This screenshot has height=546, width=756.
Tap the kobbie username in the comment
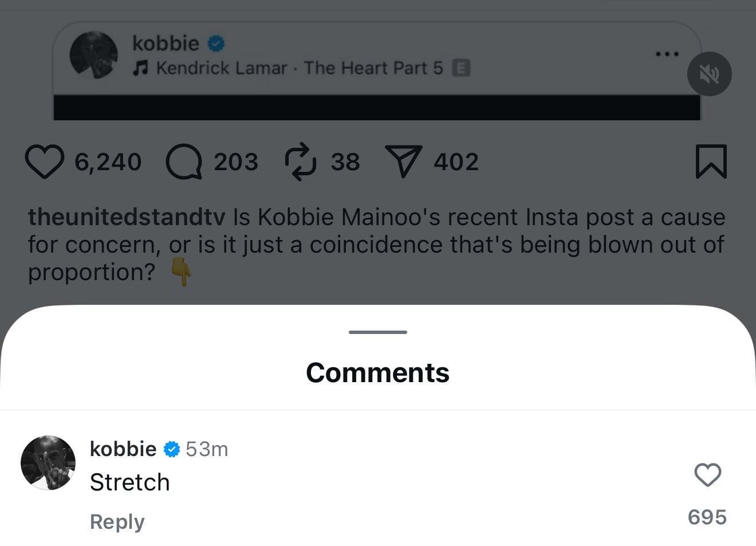[123, 449]
